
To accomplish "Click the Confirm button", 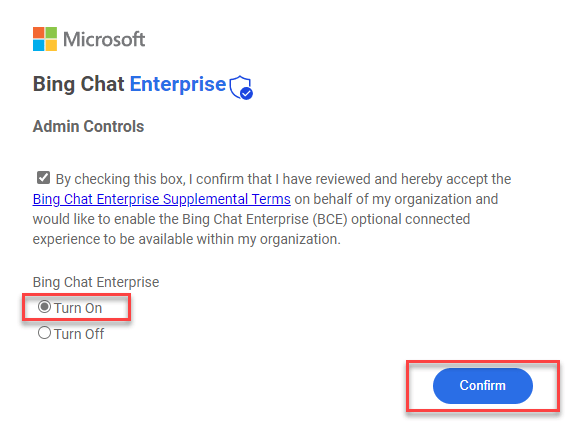I will (x=483, y=386).
